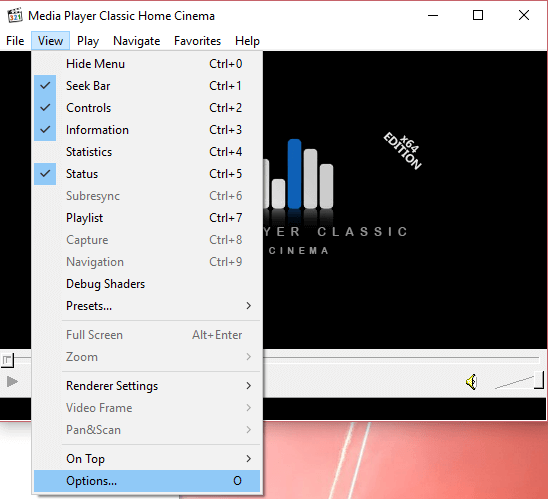This screenshot has height=499, width=548.
Task: Open the File menu
Action: pos(15,41)
